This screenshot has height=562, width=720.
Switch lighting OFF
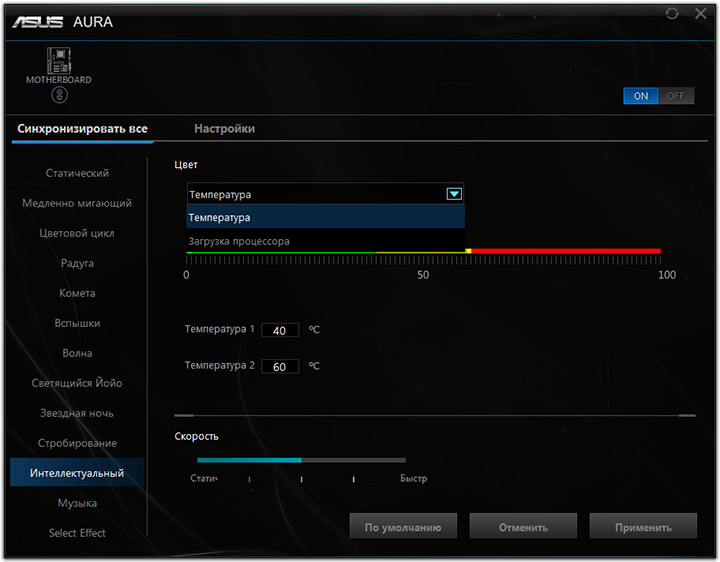676,96
